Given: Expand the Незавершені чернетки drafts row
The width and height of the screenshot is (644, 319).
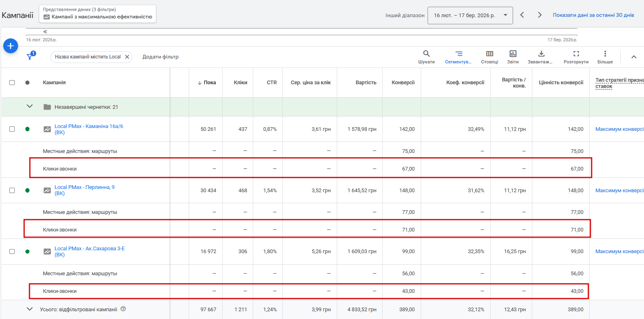Looking at the screenshot, I should point(29,106).
